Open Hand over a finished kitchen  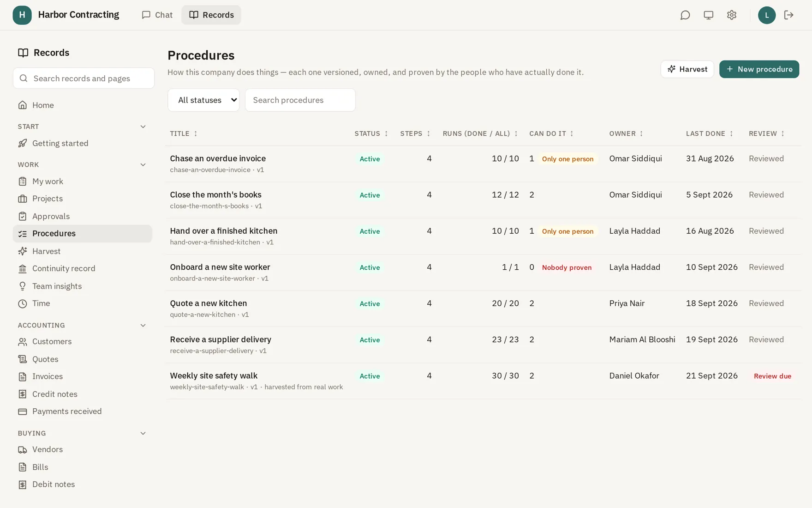pyautogui.click(x=224, y=231)
